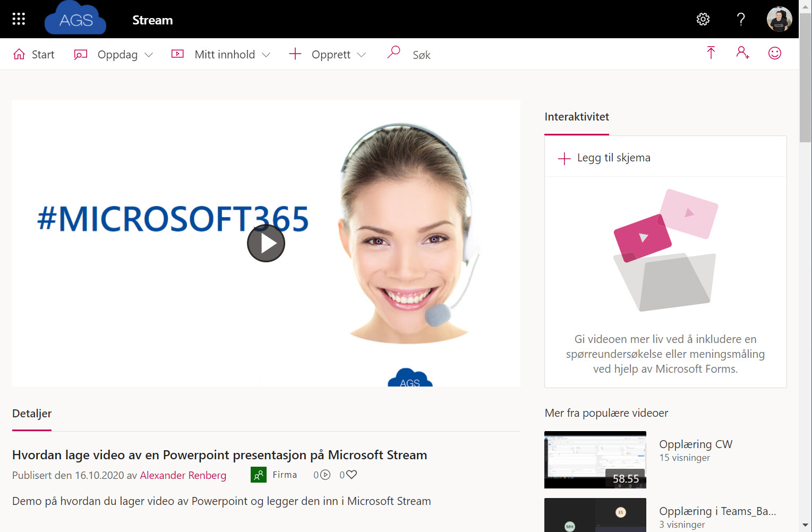Image resolution: width=812 pixels, height=532 pixels.
Task: Click the AGS cloud logo
Action: pyautogui.click(x=75, y=18)
